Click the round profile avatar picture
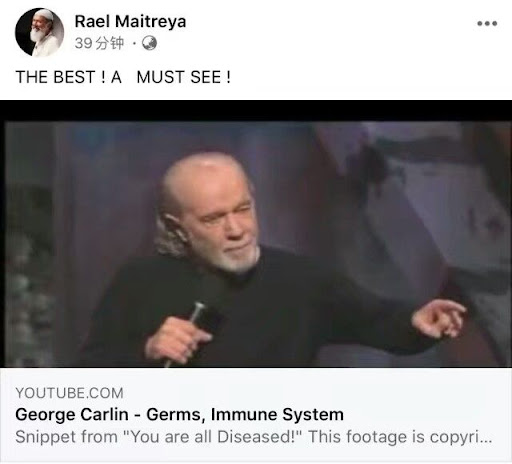512x464 pixels. (x=39, y=32)
